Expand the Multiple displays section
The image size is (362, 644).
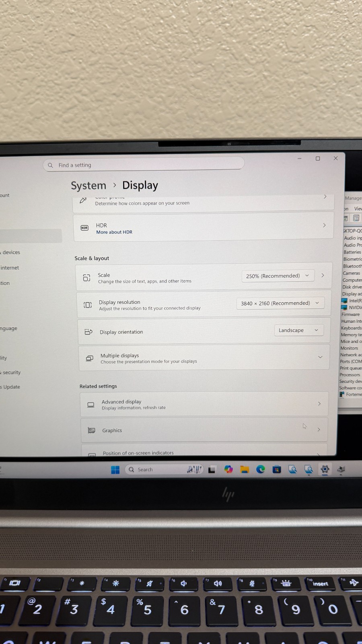204,358
